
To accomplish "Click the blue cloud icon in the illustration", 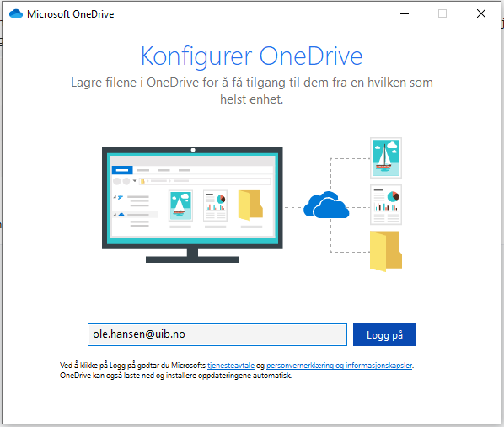I will point(326,205).
